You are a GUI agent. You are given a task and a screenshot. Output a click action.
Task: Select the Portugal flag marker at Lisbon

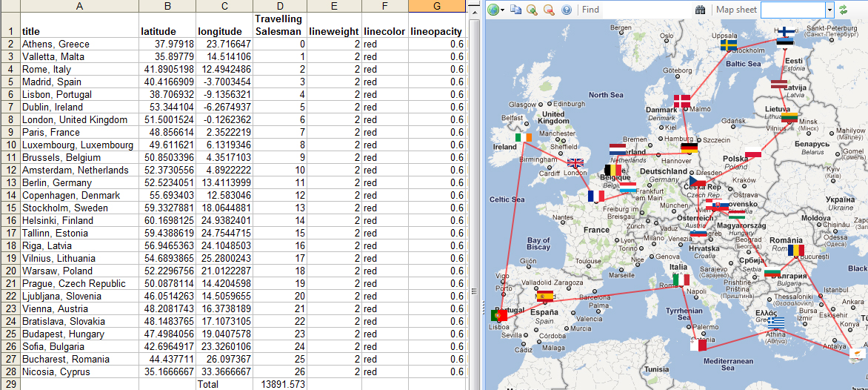click(498, 315)
